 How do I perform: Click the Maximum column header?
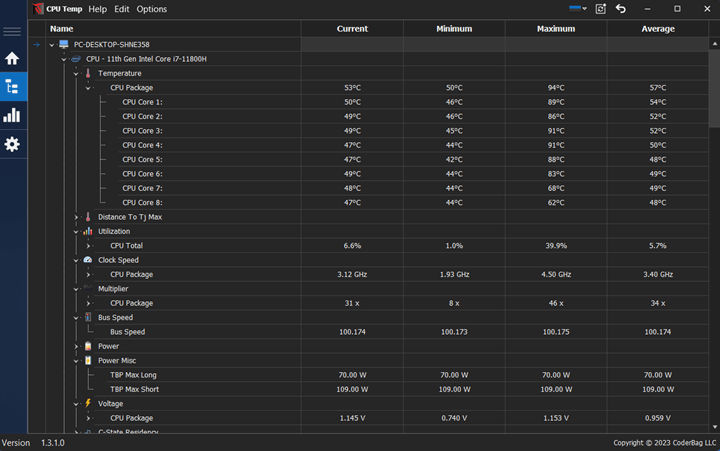[556, 28]
